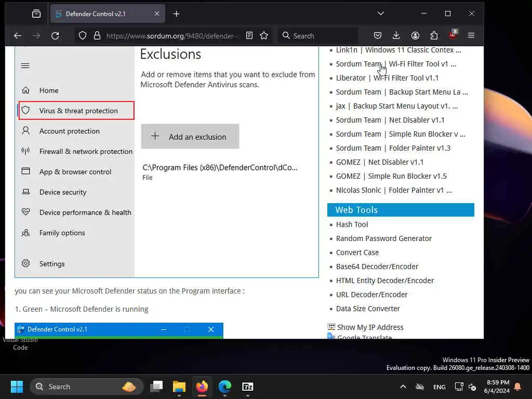Bookmark this page with the star icon
The image size is (532, 399).
point(264,36)
